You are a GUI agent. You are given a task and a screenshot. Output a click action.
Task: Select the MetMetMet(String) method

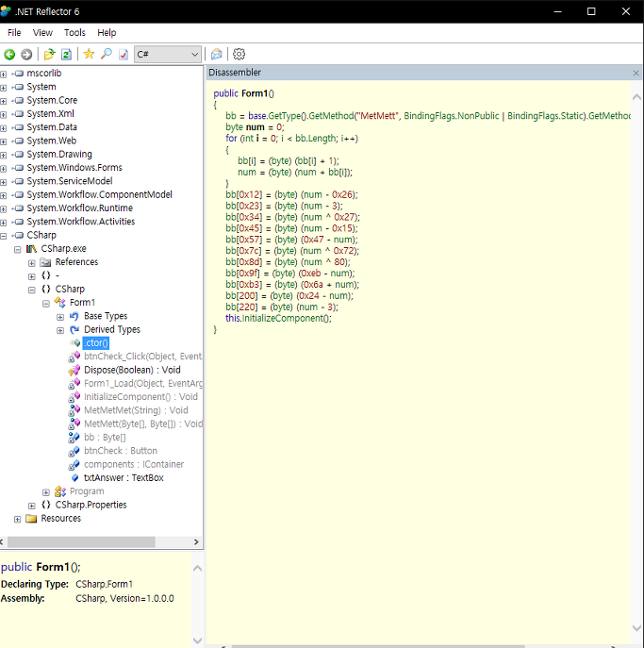pos(136,410)
